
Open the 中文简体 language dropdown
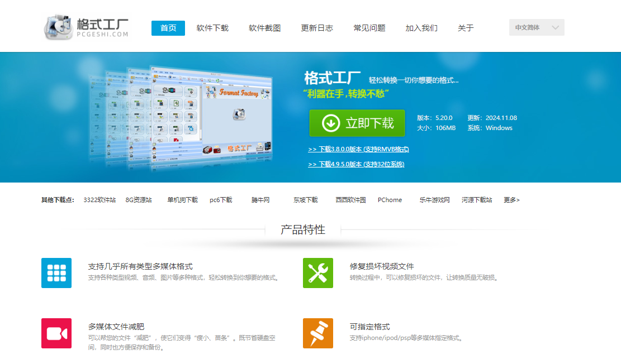tap(537, 27)
